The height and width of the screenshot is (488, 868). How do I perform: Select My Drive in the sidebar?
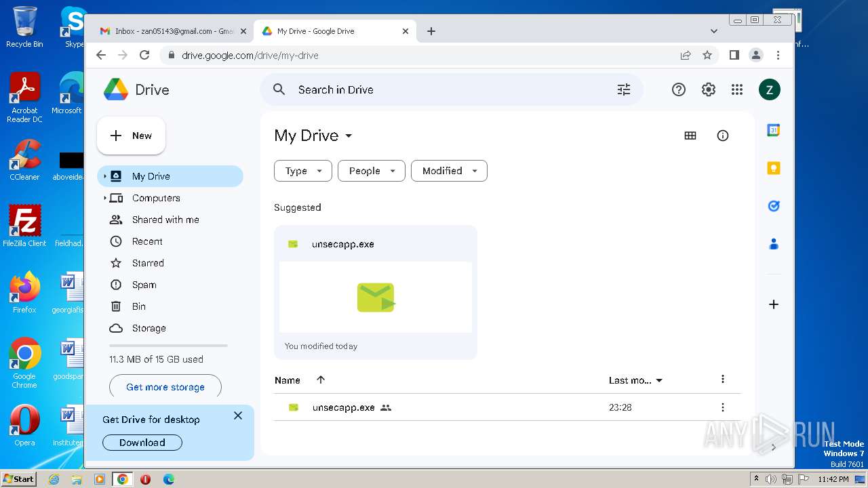(170, 176)
